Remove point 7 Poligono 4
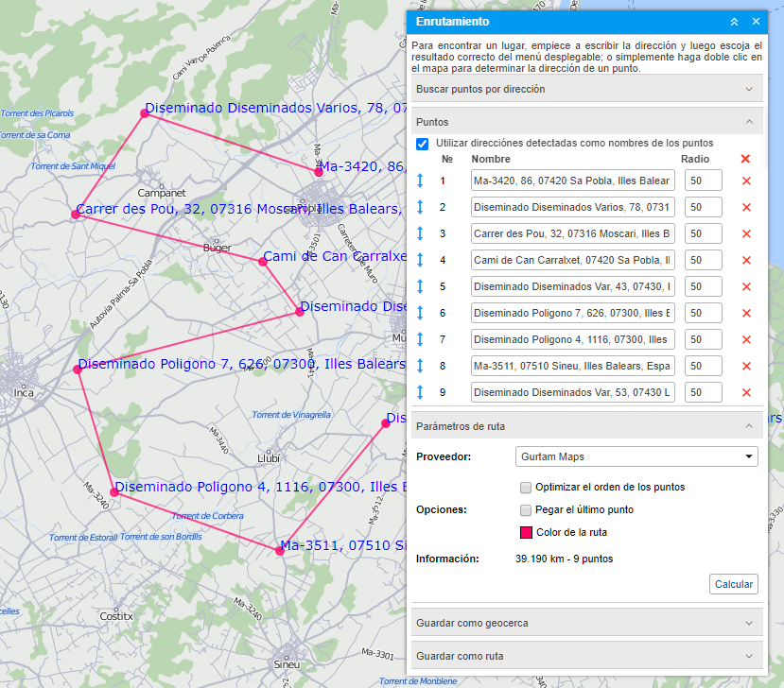The height and width of the screenshot is (688, 784). click(x=746, y=340)
